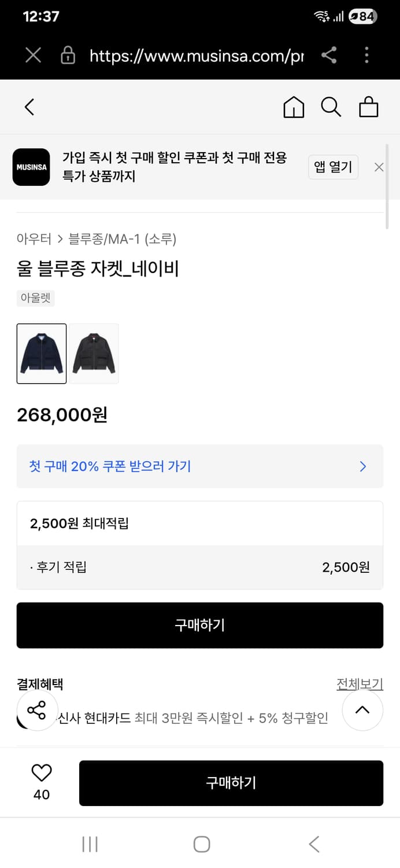Expand 전체보기 for payment benefits
This screenshot has height=868, width=400.
click(360, 684)
